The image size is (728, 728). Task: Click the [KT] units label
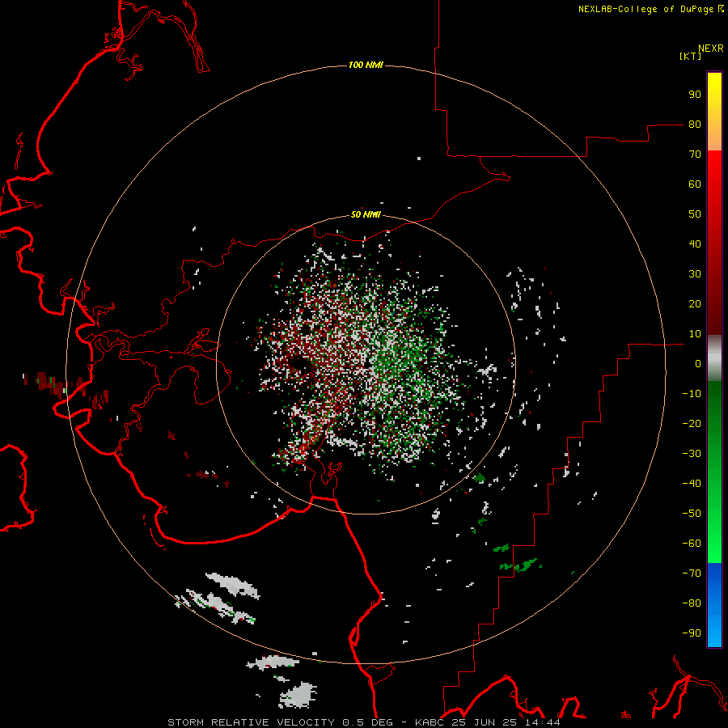(x=691, y=56)
